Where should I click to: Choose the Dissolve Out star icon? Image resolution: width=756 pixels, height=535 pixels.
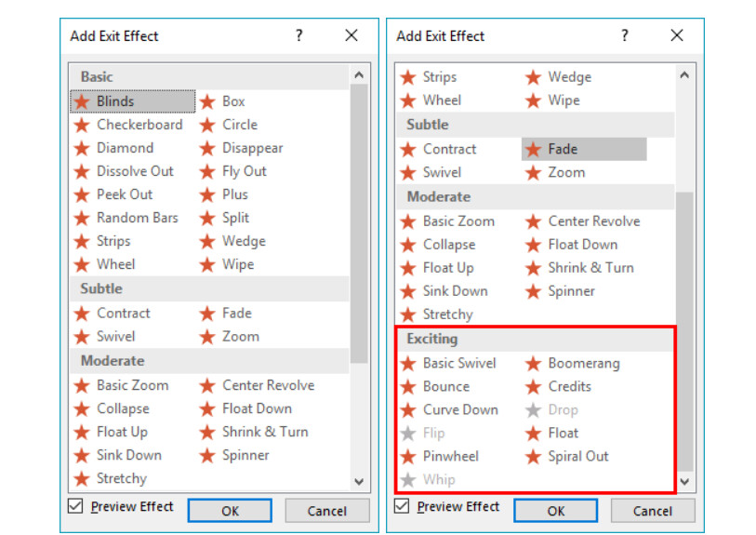(x=82, y=171)
